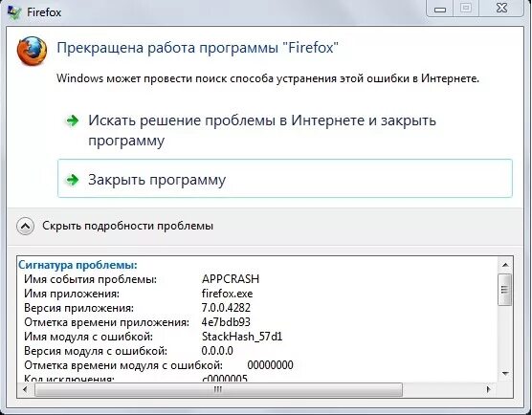Click heading Прекращена работа программы Firefox
The width and height of the screenshot is (532, 415).
pyautogui.click(x=197, y=48)
